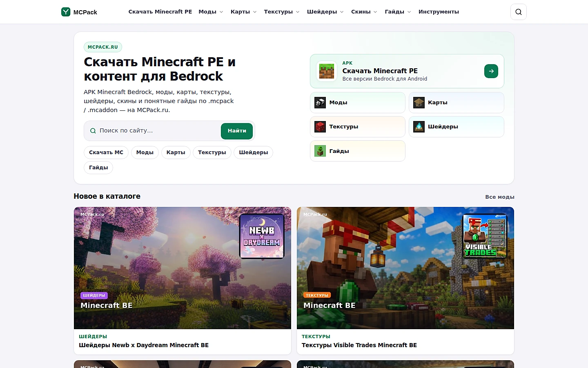Click the MCPack brand name text
Screen dimensions: 588x368
click(x=85, y=12)
